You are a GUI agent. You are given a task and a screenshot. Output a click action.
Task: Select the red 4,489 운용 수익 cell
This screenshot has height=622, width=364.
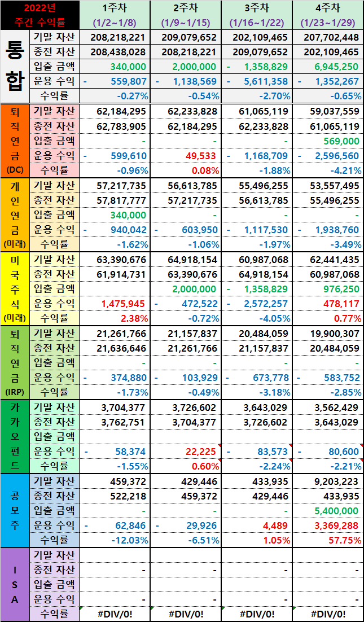pyautogui.click(x=257, y=526)
